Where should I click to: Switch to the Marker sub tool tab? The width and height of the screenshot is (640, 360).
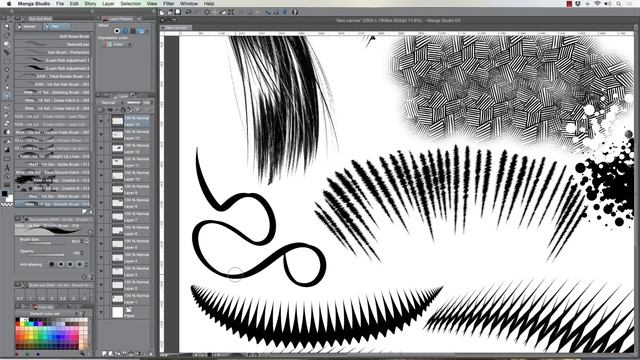[29, 27]
